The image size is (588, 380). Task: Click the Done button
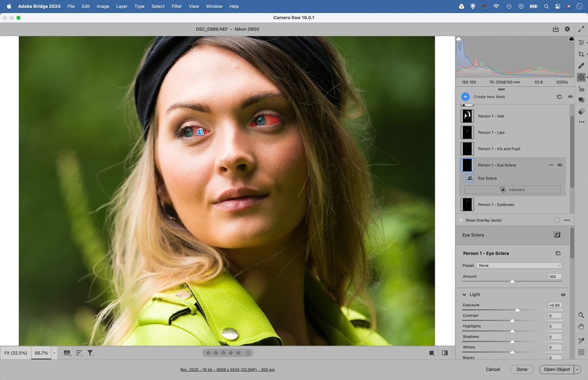tap(522, 370)
